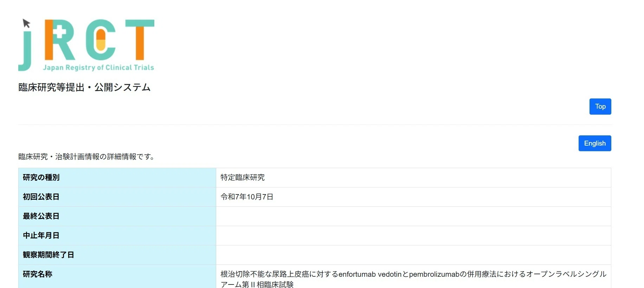Click description text 臨床研究・治験計画情報の詳細情報です。
644x288 pixels.
[x=87, y=157]
